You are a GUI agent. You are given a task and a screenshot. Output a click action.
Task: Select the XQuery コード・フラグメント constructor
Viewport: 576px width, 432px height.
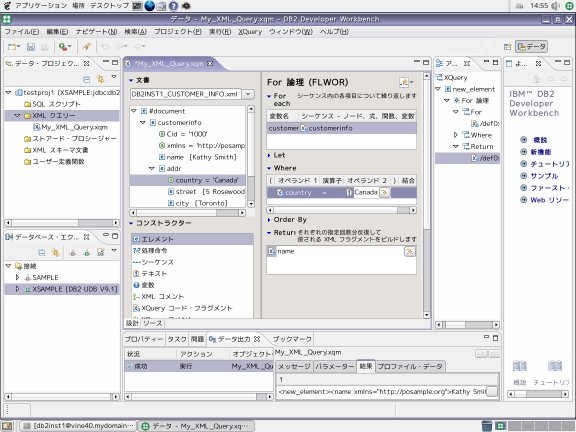tap(183, 308)
